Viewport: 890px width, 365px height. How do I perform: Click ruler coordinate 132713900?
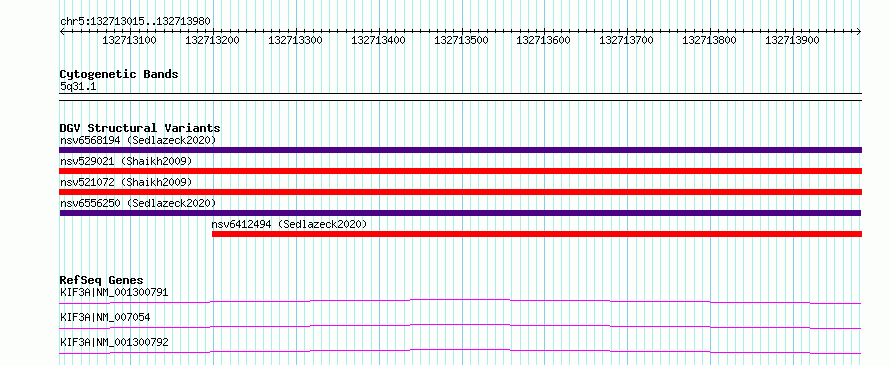point(792,40)
